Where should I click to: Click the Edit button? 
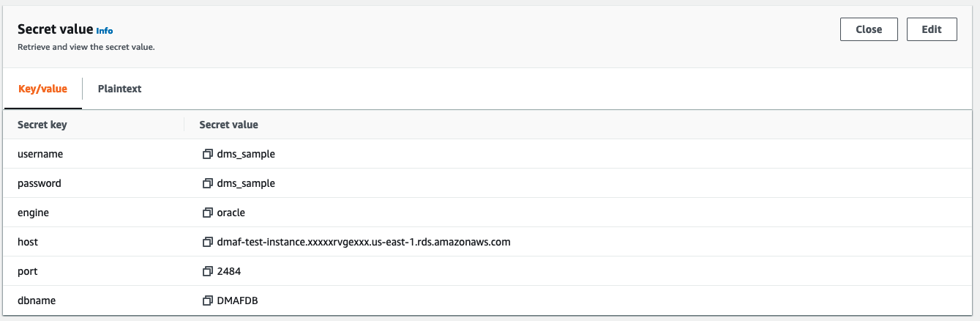coord(931,29)
